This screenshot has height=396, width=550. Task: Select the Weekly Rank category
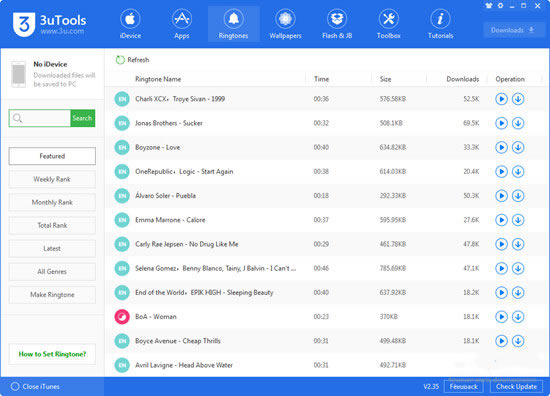[52, 179]
